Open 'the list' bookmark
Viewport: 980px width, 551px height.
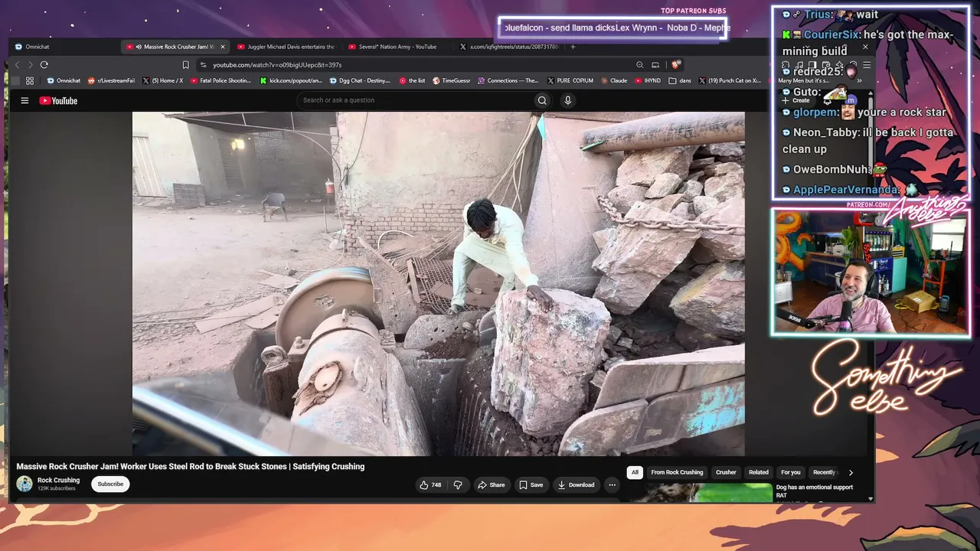pyautogui.click(x=413, y=80)
